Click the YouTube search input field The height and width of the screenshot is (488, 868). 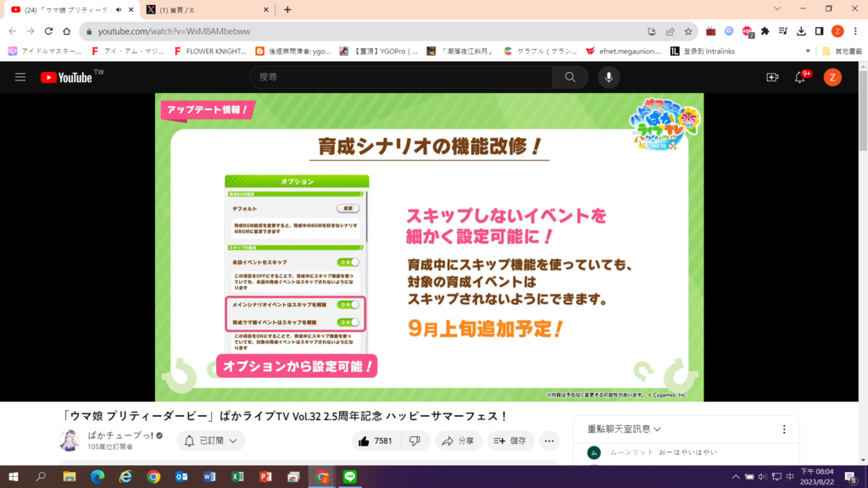click(401, 77)
